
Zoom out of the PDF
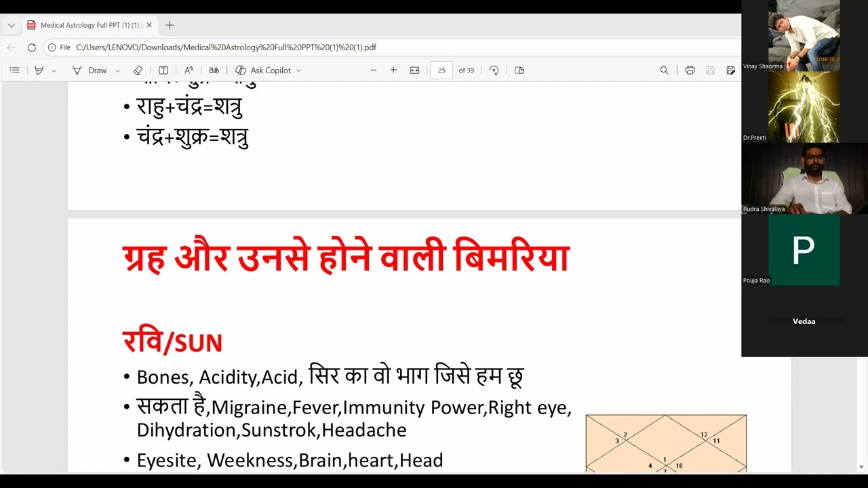(373, 70)
